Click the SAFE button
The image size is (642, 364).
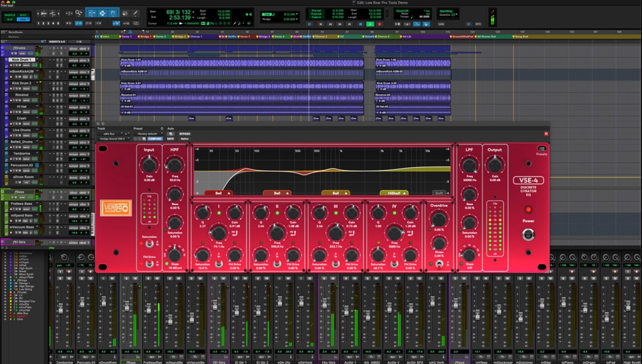(171, 139)
